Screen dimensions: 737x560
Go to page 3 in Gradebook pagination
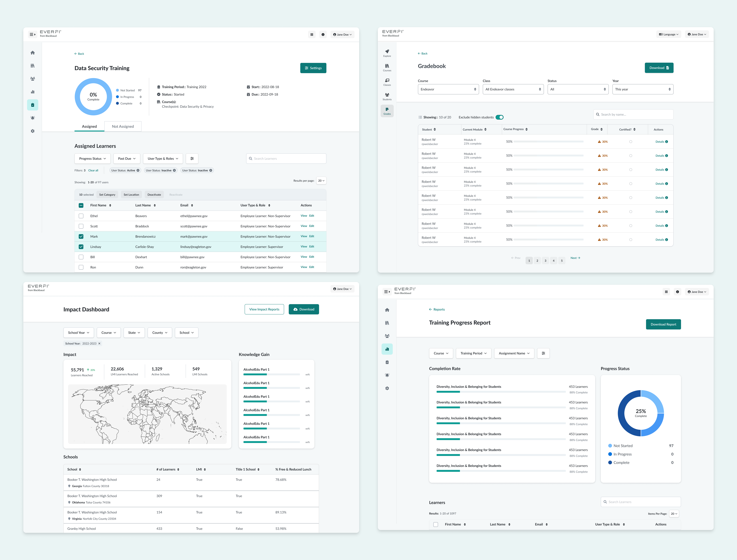pyautogui.click(x=545, y=261)
